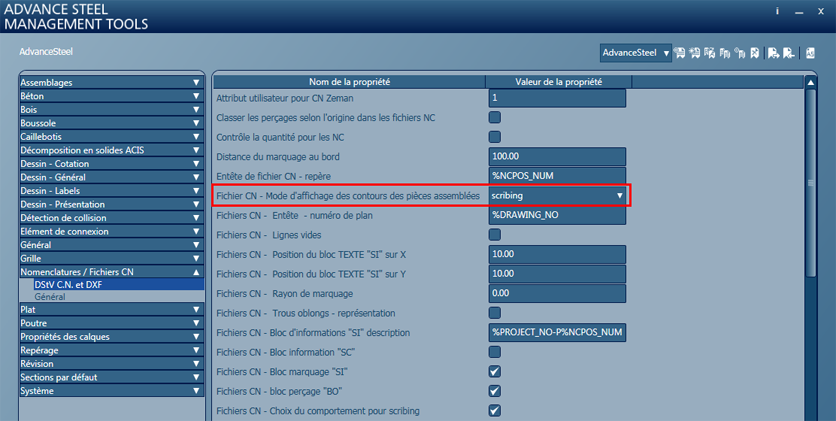Click the %NCPOS_NUM header field
Viewport: 836px width, 421px height.
(x=557, y=176)
